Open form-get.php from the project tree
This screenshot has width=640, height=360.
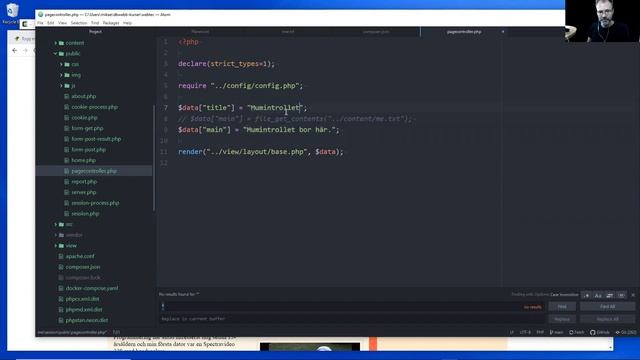coord(87,128)
